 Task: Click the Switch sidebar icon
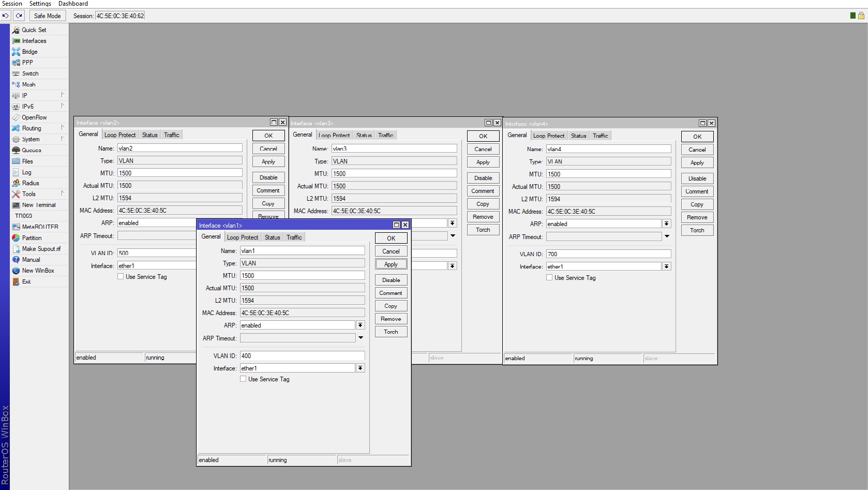tap(16, 73)
